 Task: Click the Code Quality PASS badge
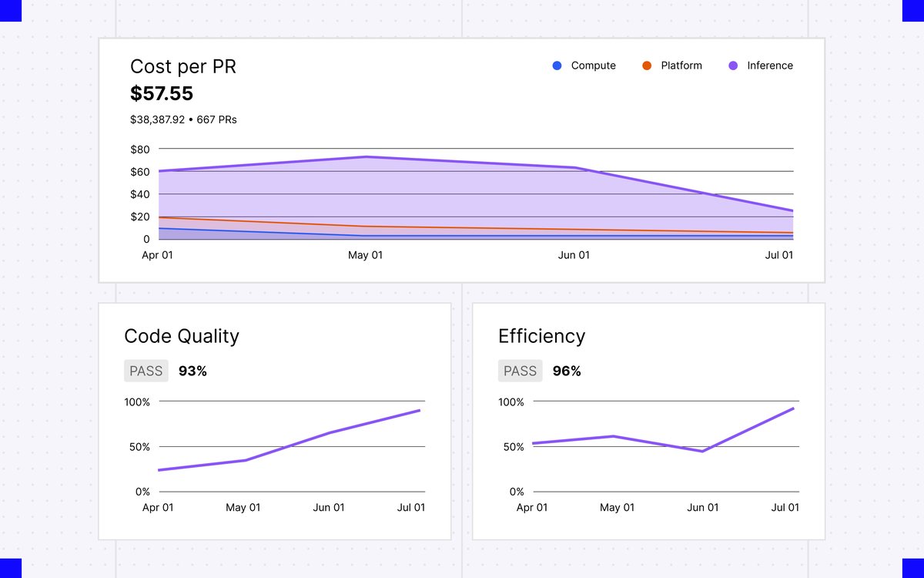pyautogui.click(x=146, y=371)
